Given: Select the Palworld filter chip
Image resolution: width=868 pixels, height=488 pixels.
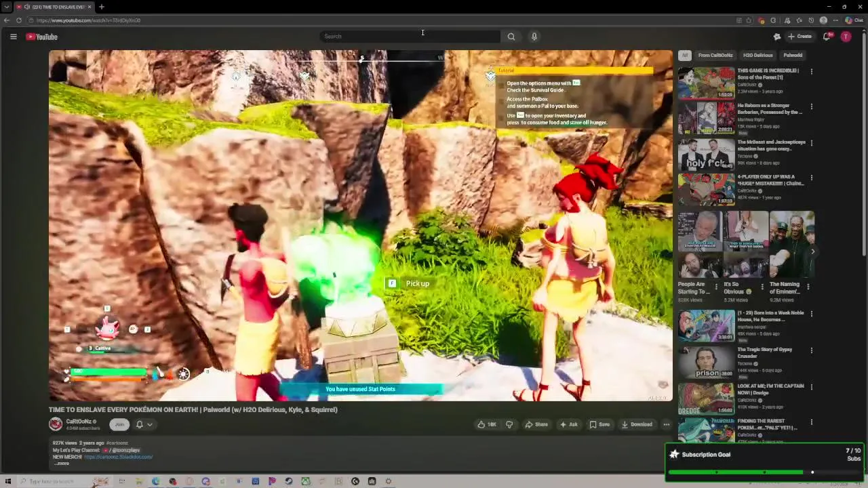Looking at the screenshot, I should tap(793, 56).
